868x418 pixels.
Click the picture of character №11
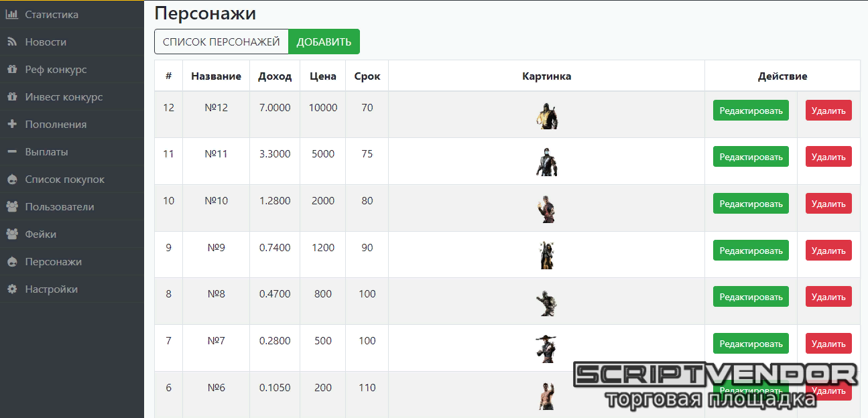[x=547, y=162]
